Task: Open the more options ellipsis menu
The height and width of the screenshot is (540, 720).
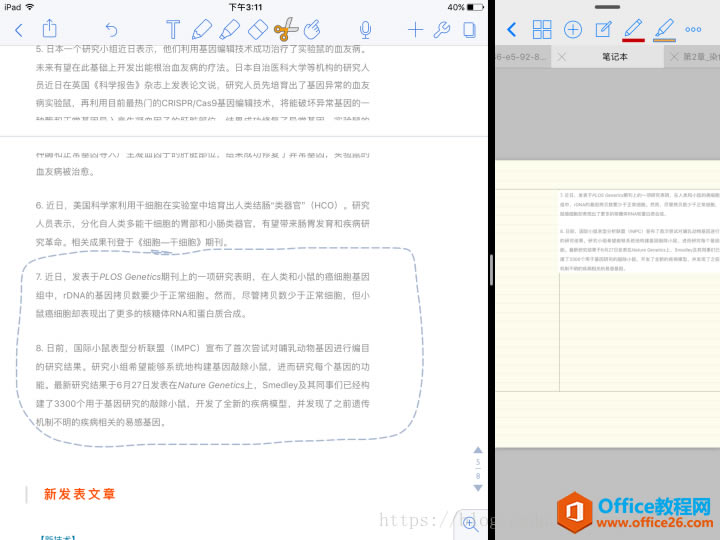Action: click(x=693, y=30)
